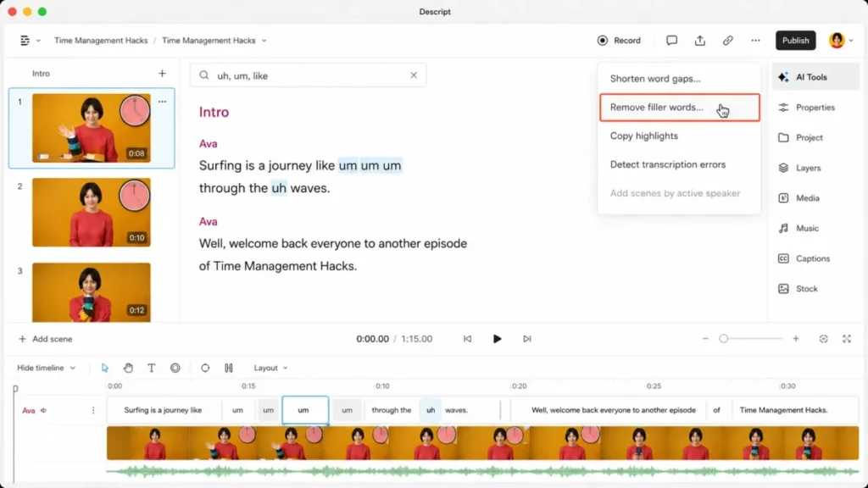Select scene 1 thumbnail
The width and height of the screenshot is (868, 488).
point(92,128)
